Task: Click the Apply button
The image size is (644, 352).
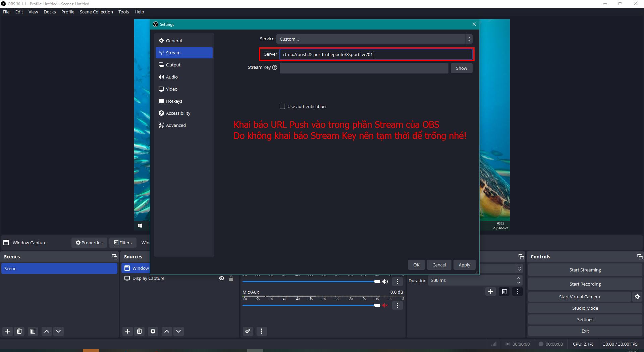Action: click(x=464, y=265)
